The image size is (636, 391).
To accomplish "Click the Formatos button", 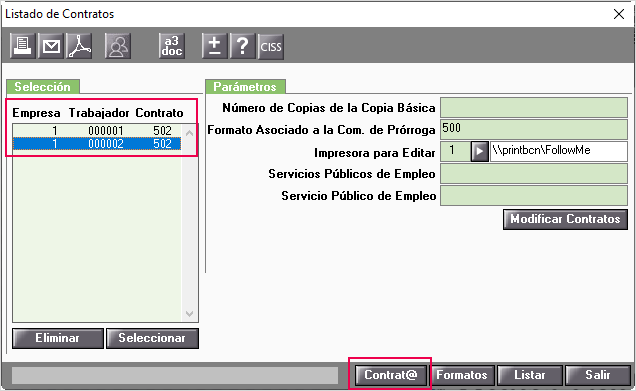I will [462, 375].
